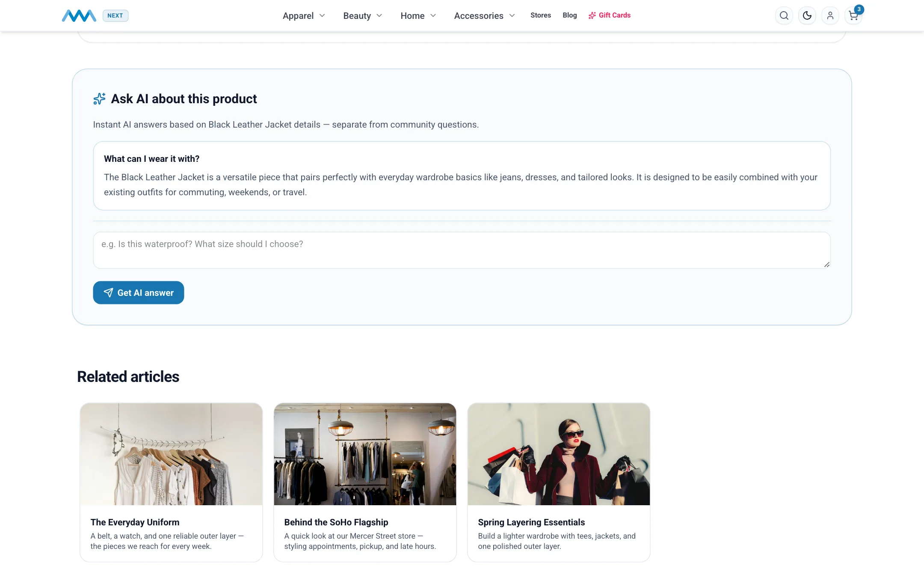This screenshot has width=924, height=578.
Task: Open the search icon in header
Action: [x=784, y=16]
